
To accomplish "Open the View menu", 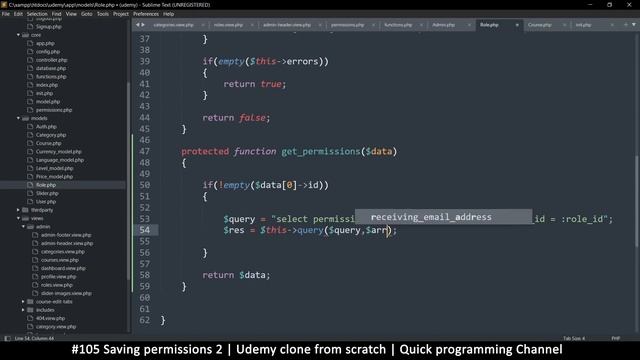I will pyautogui.click(x=71, y=14).
